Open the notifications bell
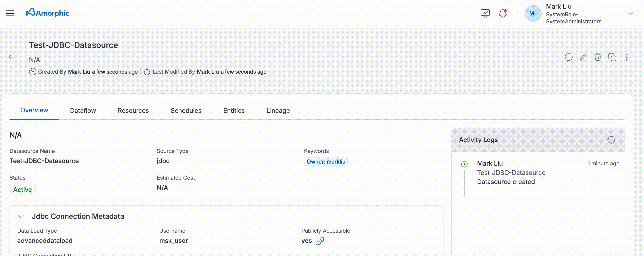This screenshot has height=256, width=644. point(503,13)
